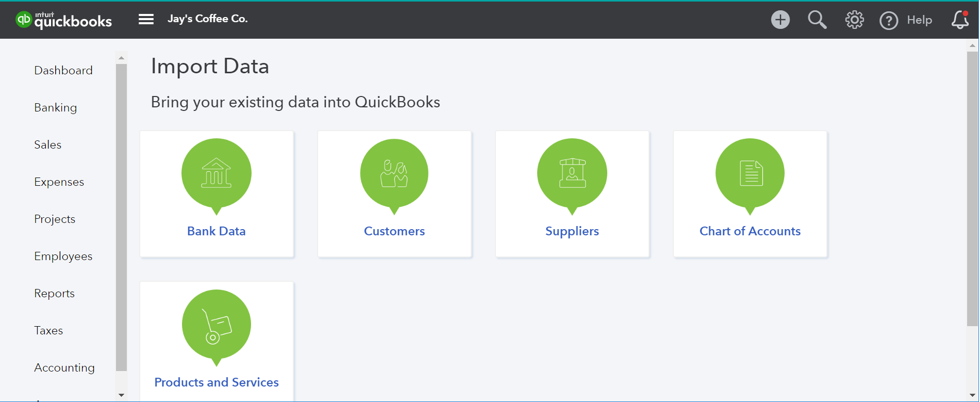Open Taxes in the sidebar
Screen dimensions: 980x402
pos(48,330)
